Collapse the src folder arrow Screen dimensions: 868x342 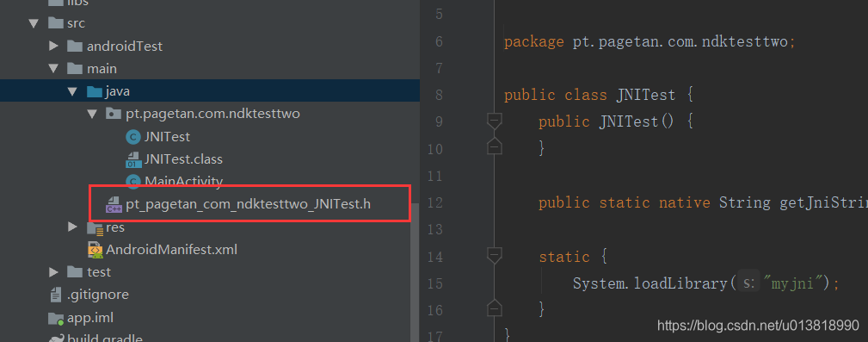(34, 23)
